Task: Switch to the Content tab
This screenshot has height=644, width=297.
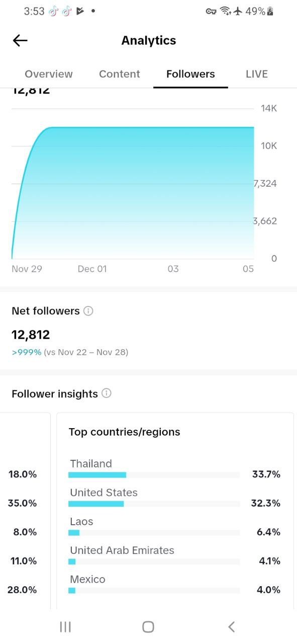Action: (120, 74)
